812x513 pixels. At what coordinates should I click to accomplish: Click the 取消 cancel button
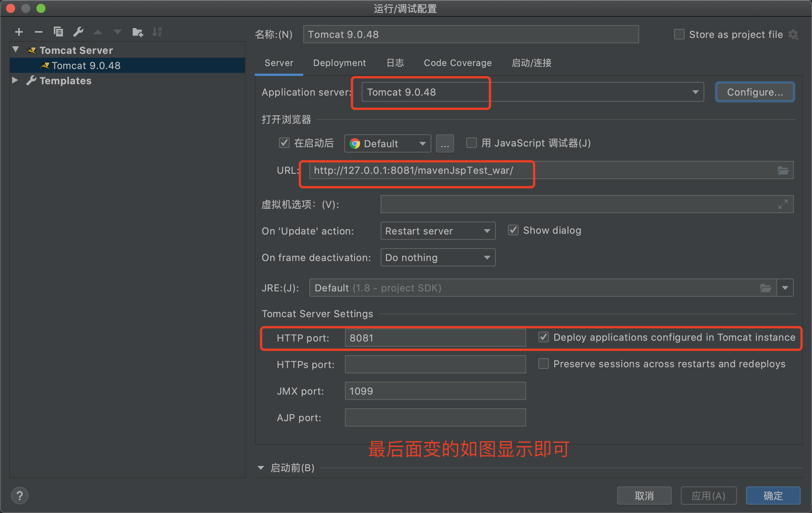[x=644, y=496]
